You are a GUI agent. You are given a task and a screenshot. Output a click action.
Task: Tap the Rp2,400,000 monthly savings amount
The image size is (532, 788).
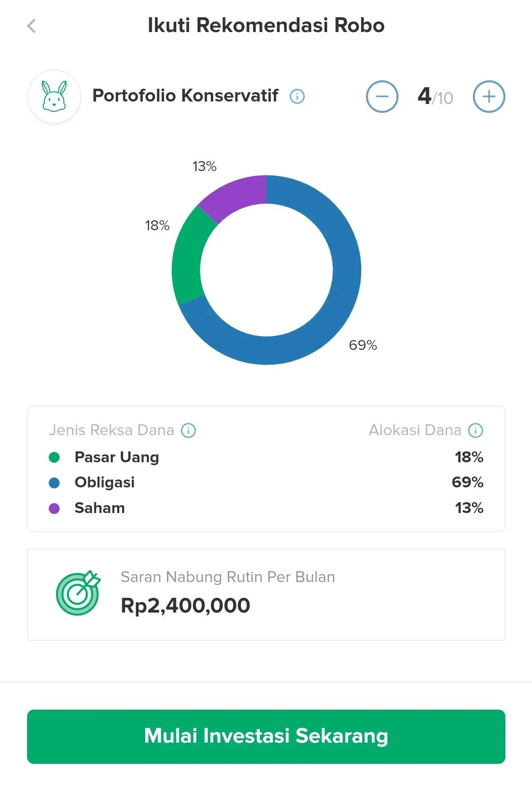pos(185,606)
